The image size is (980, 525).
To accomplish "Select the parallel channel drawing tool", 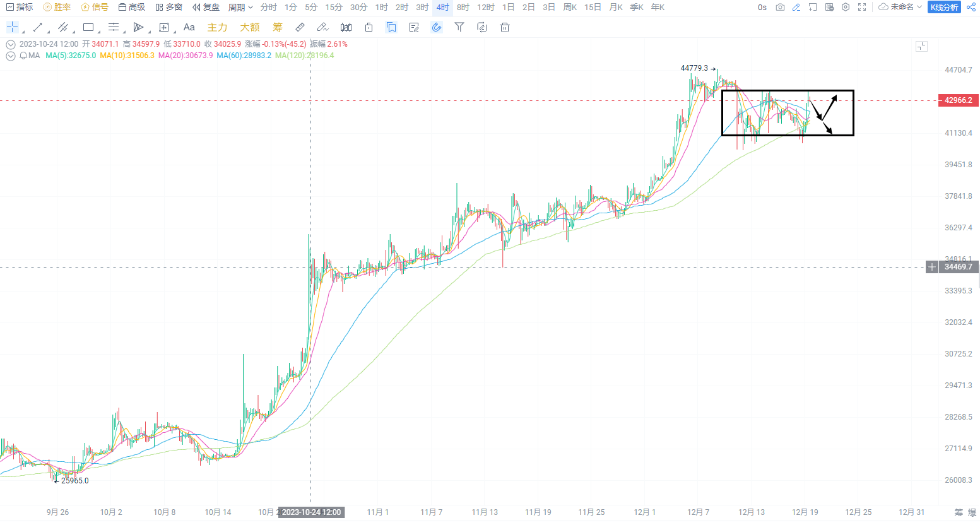I will click(x=63, y=27).
